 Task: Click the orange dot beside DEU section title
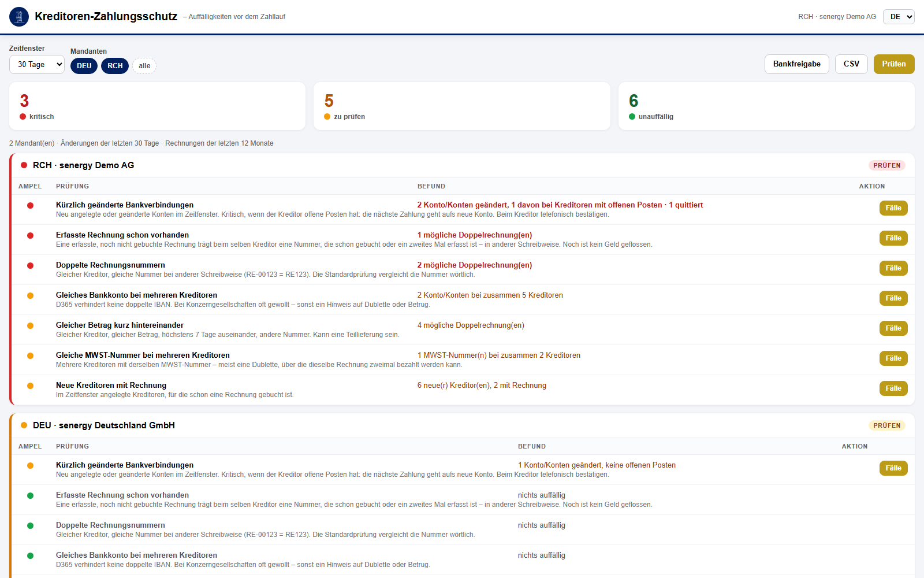coord(24,425)
